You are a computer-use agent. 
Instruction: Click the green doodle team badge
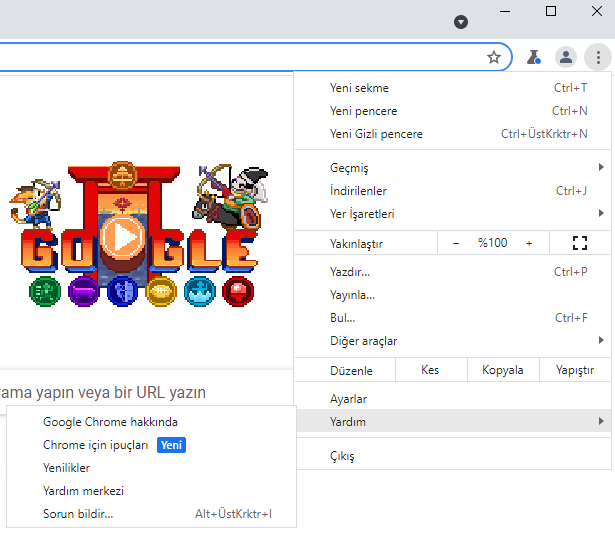(45, 291)
